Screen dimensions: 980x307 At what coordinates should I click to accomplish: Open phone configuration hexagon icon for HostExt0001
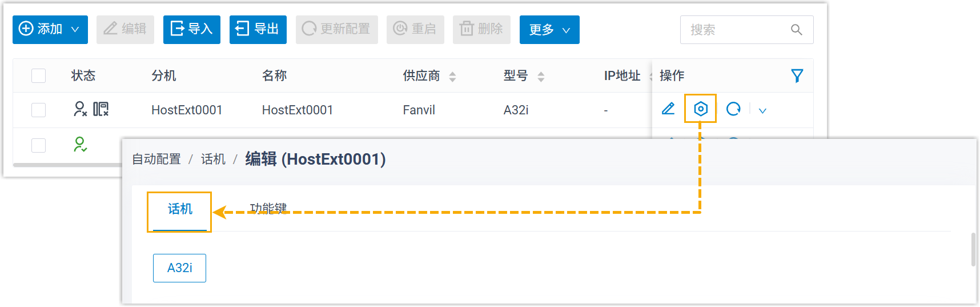pyautogui.click(x=700, y=109)
